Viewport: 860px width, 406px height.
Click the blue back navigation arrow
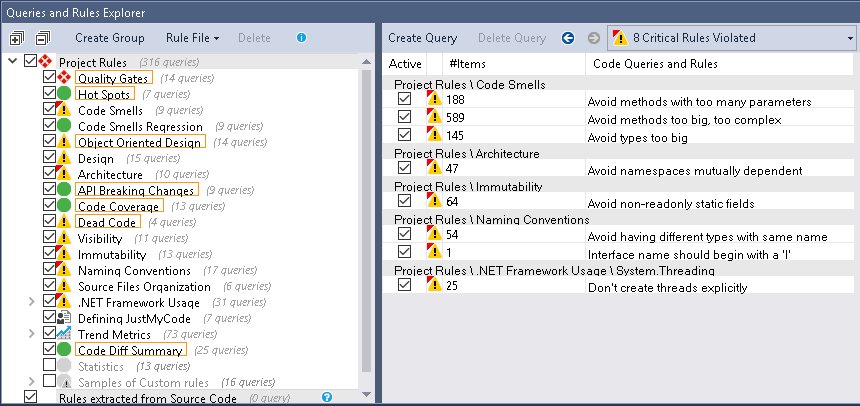click(x=568, y=38)
